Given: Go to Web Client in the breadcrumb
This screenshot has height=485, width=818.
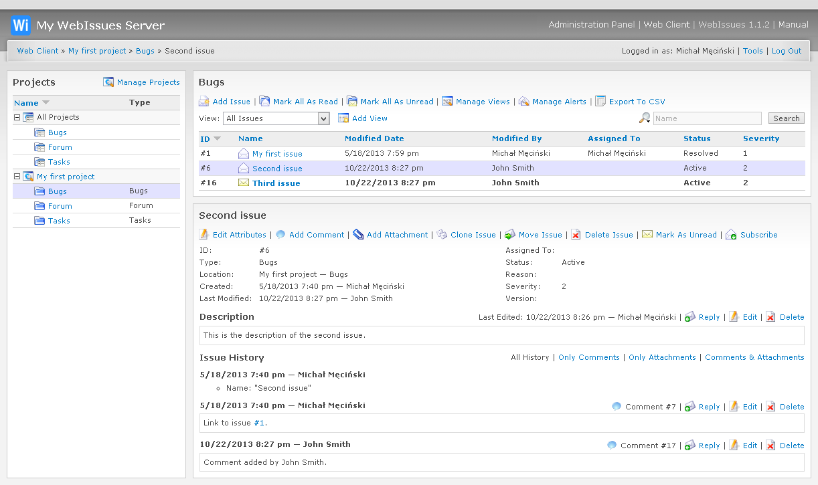Looking at the screenshot, I should (x=38, y=51).
